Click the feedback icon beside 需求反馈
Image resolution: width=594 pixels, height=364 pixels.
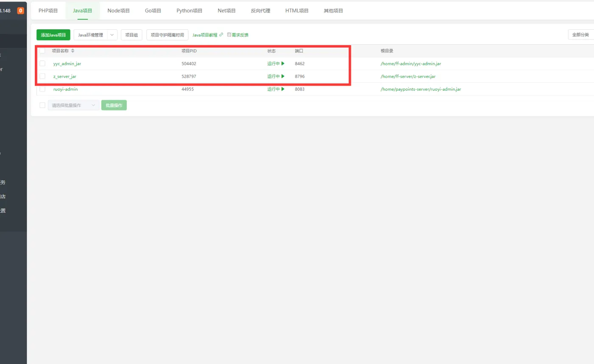pyautogui.click(x=229, y=35)
